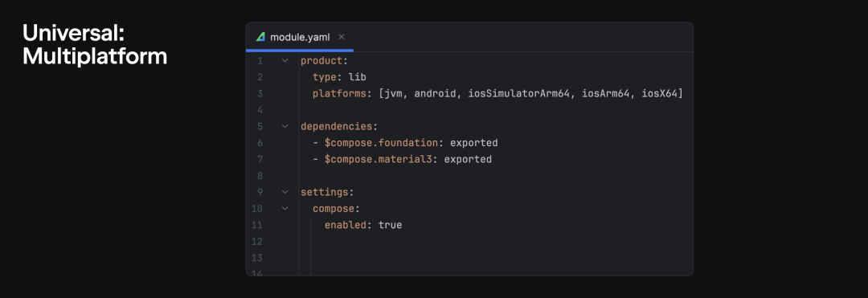Click the 'enabled' key text
Viewport: 868px width, 298px height.
346,226
